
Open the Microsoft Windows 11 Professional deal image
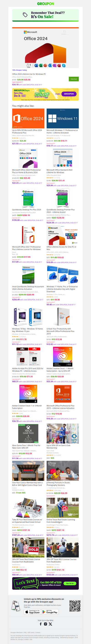(x=63, y=118)
